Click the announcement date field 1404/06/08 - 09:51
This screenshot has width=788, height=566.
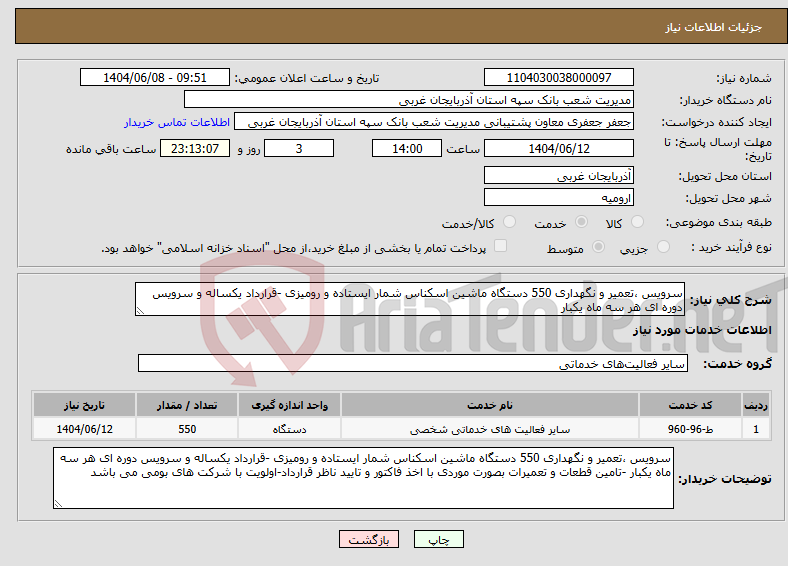[x=155, y=77]
